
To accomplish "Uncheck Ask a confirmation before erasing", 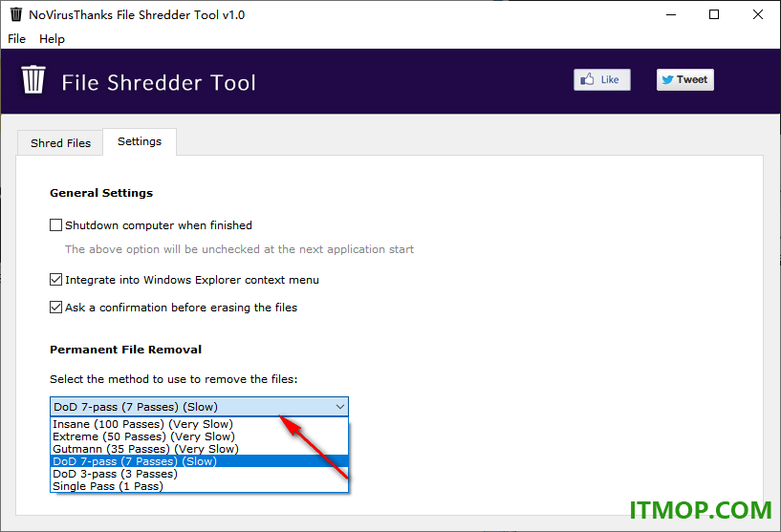I will 55,308.
